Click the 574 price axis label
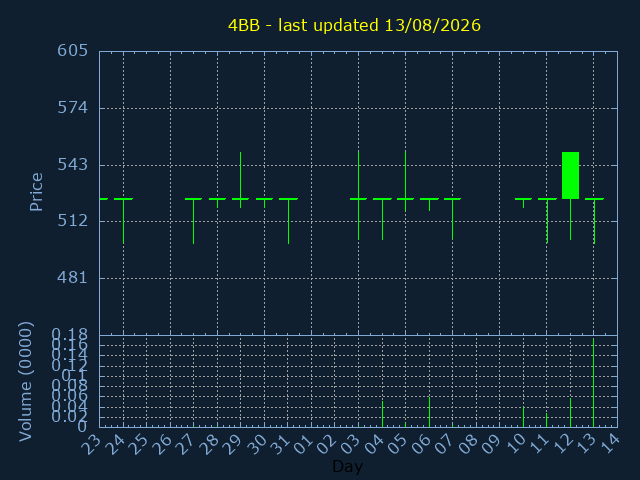Image resolution: width=640 pixels, height=480 pixels. [x=72, y=108]
